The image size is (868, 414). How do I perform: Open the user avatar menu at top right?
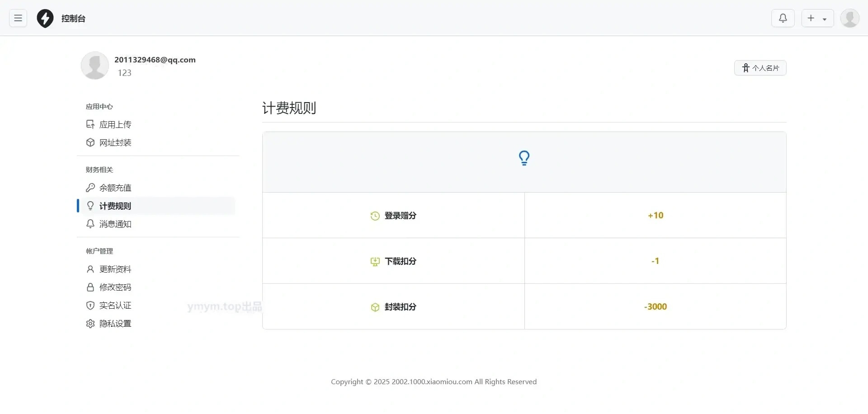pyautogui.click(x=849, y=18)
